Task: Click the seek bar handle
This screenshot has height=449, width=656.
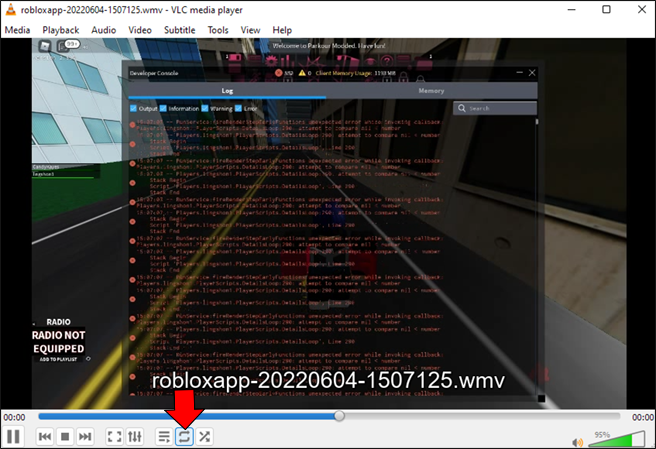Action: pyautogui.click(x=339, y=416)
